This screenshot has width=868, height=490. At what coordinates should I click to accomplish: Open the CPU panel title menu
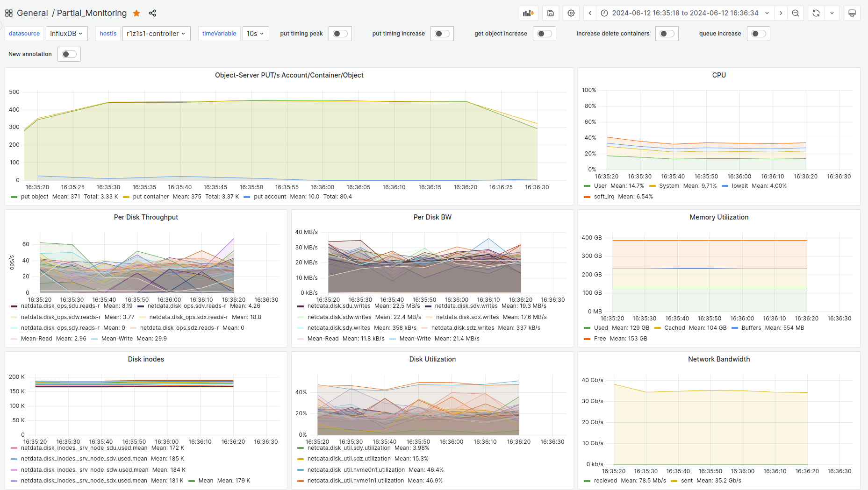(x=718, y=75)
